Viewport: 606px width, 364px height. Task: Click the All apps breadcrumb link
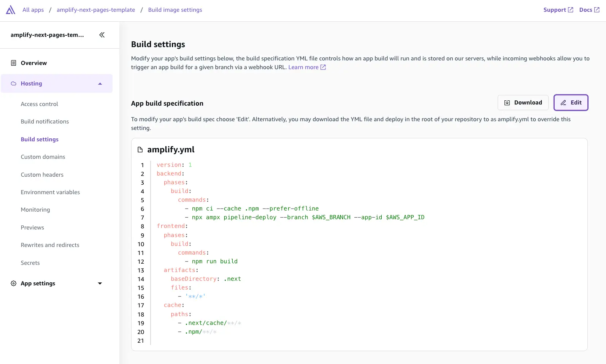[33, 10]
